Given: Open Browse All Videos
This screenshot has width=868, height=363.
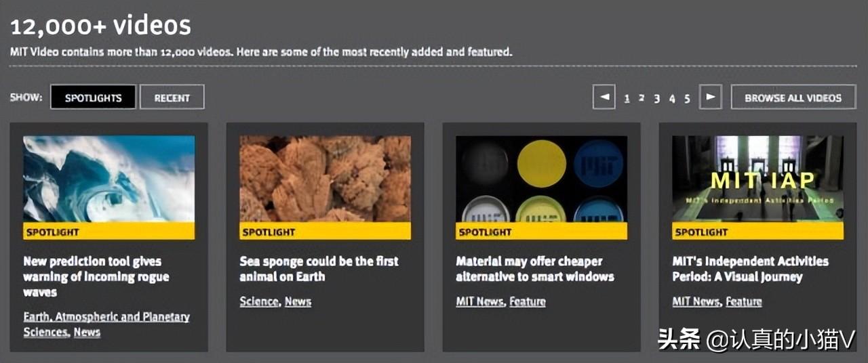Looking at the screenshot, I should tap(793, 98).
